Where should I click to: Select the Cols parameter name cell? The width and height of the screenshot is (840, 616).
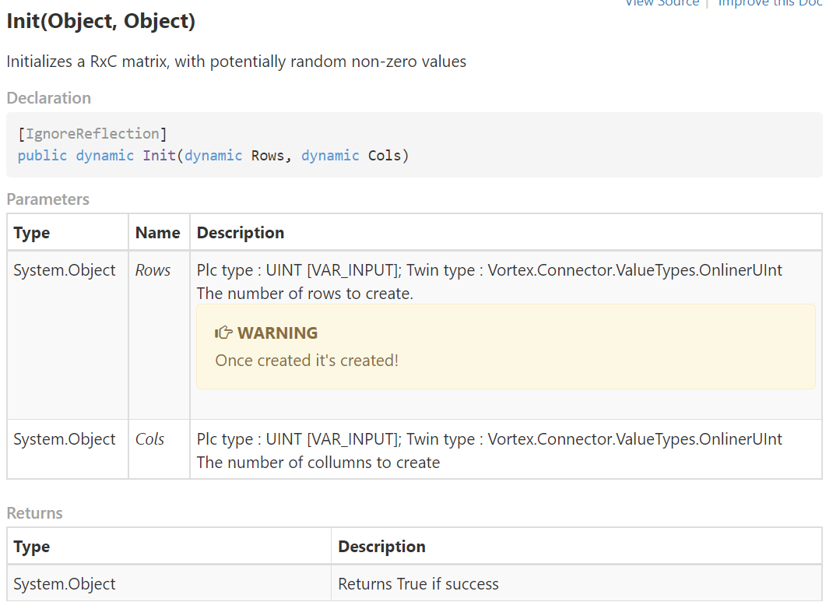149,439
